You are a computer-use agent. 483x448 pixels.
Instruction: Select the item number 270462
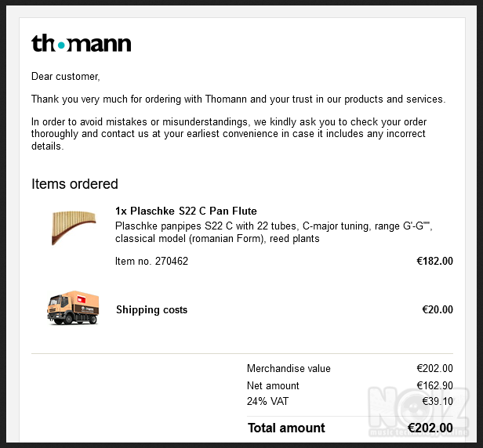click(151, 261)
